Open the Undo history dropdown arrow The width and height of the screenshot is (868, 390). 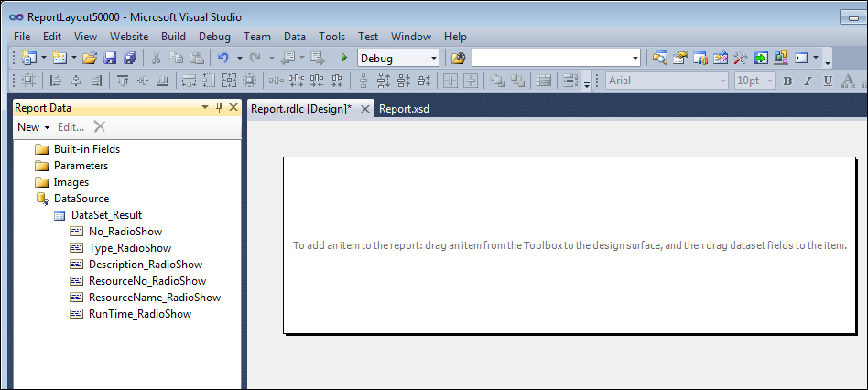[x=240, y=58]
